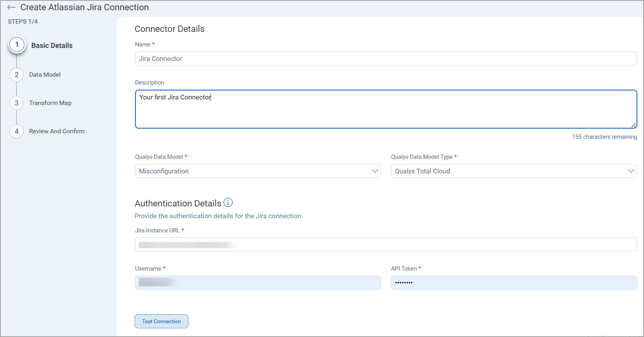
Task: Click the API Token password field
Action: click(x=514, y=283)
